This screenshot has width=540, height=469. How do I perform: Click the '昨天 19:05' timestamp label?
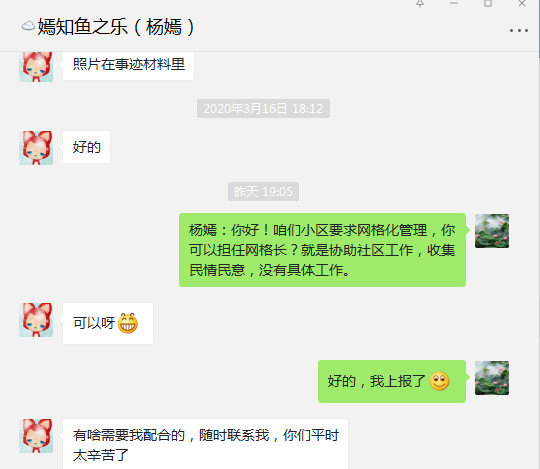tap(263, 191)
